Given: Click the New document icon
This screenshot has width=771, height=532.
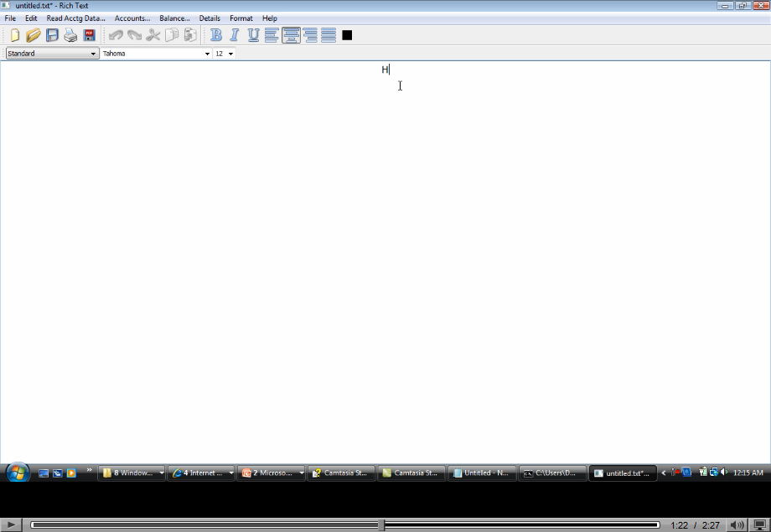Looking at the screenshot, I should (x=14, y=35).
